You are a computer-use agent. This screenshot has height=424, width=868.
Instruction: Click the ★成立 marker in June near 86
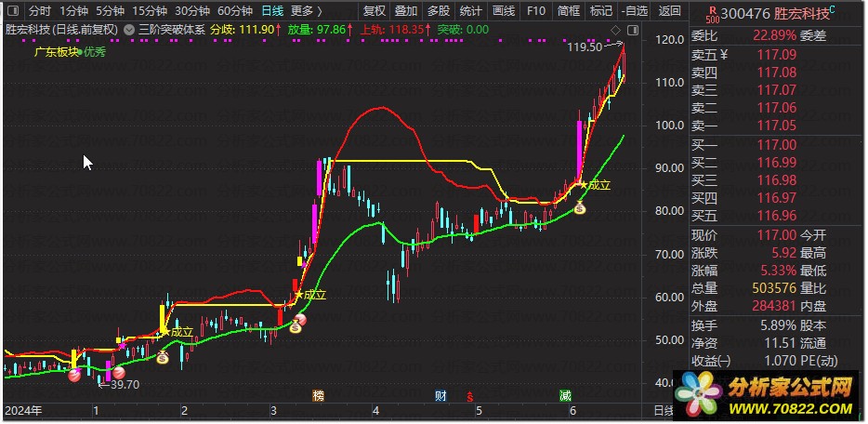click(593, 185)
